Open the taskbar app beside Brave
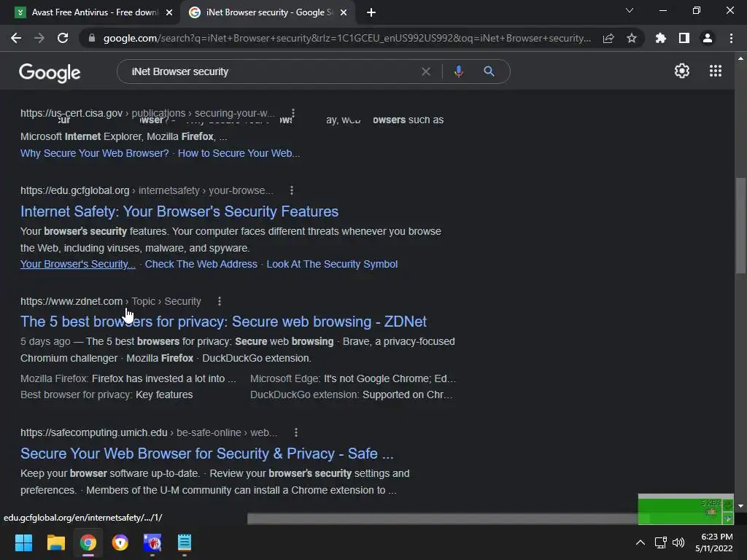747x560 pixels. [152, 542]
